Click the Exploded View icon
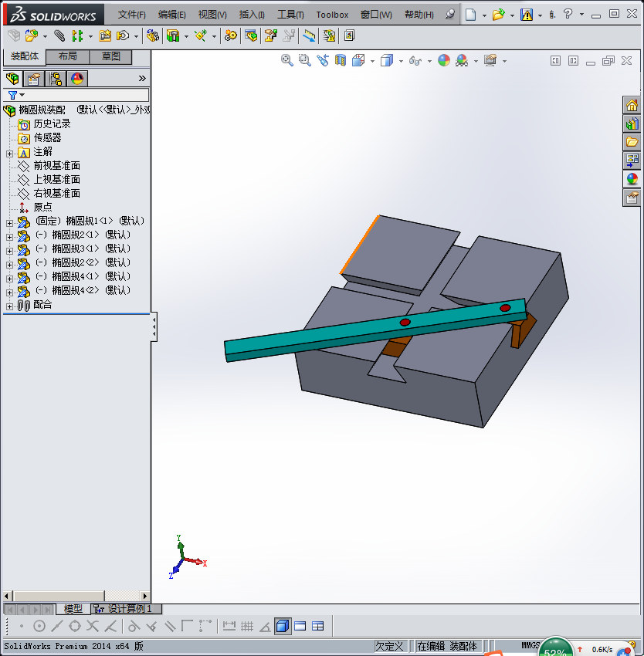The width and height of the screenshot is (644, 656). [x=271, y=36]
